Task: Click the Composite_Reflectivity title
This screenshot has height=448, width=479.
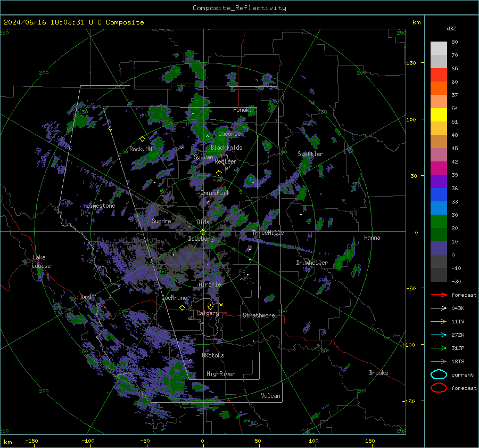Action: (240, 8)
